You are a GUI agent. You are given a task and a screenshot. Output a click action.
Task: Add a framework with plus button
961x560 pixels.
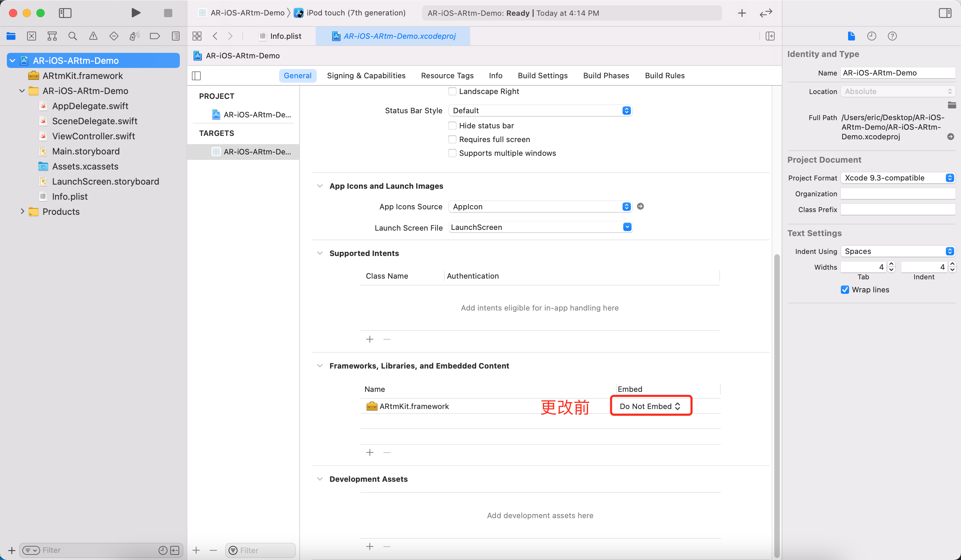click(370, 453)
